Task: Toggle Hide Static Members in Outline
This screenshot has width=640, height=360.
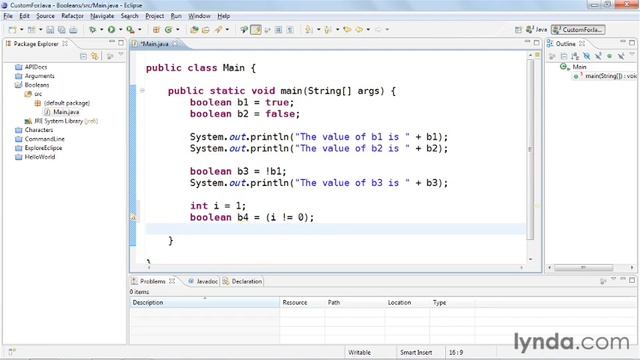Action: (x=598, y=56)
